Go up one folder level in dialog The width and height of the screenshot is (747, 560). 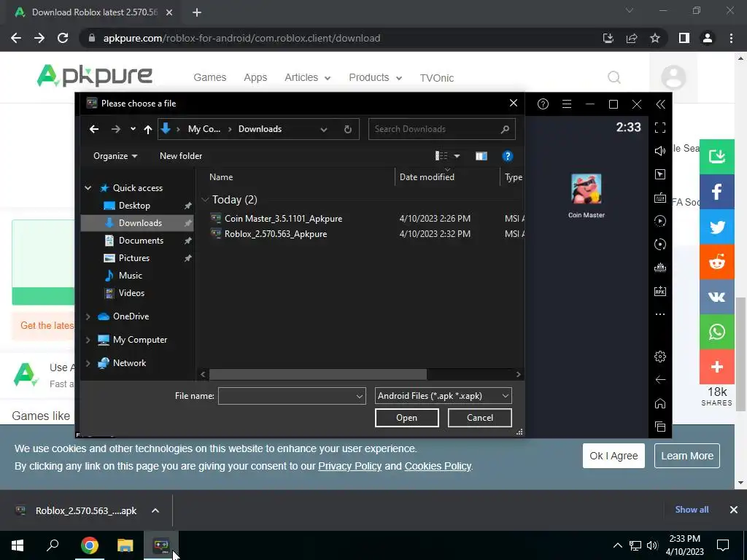click(x=147, y=129)
